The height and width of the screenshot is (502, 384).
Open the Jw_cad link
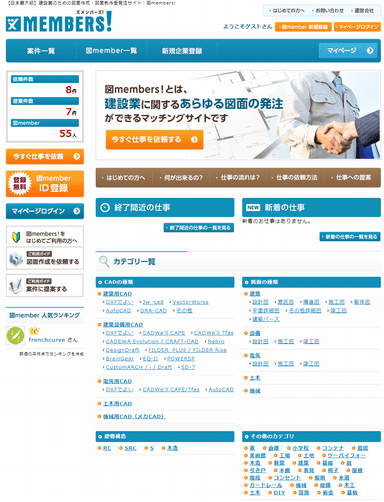[x=153, y=302]
